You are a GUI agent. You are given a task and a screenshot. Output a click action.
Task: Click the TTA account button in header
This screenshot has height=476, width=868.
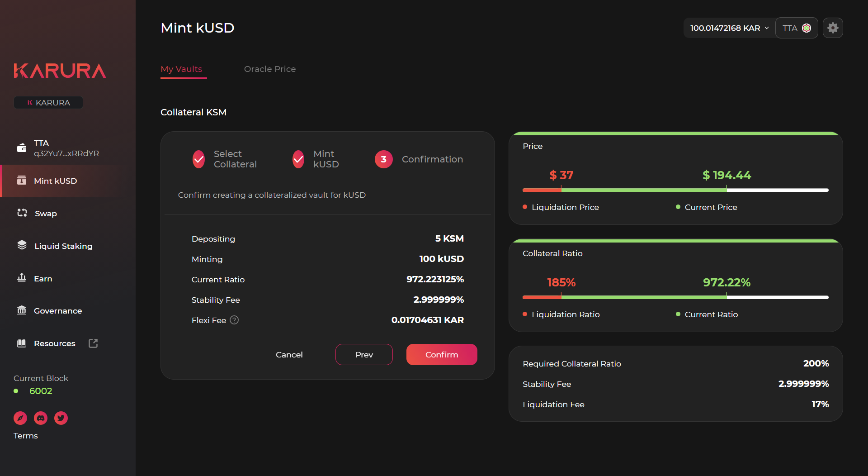(x=797, y=28)
